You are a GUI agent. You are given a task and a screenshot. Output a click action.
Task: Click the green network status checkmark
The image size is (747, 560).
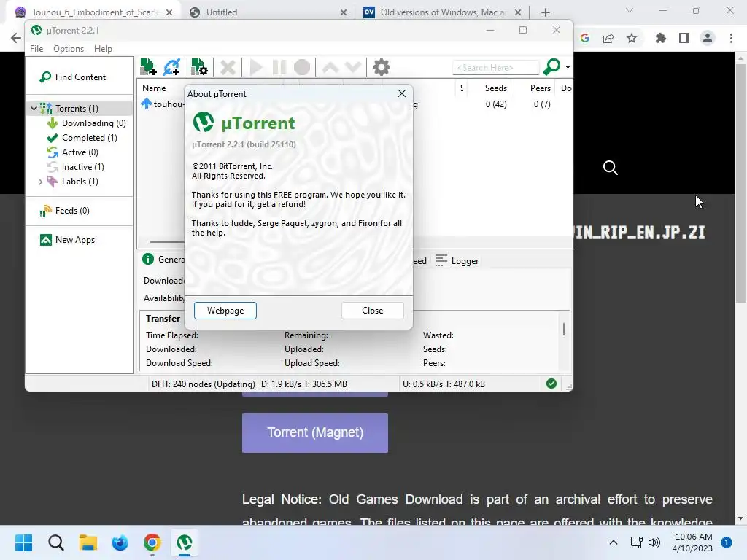pyautogui.click(x=551, y=384)
